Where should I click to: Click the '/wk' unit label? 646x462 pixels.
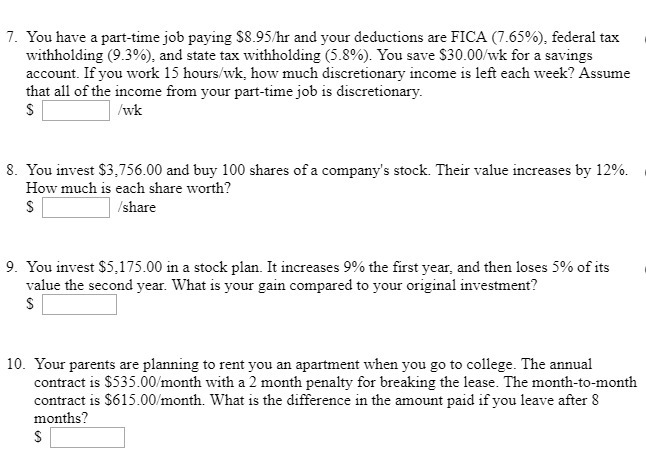(130, 110)
